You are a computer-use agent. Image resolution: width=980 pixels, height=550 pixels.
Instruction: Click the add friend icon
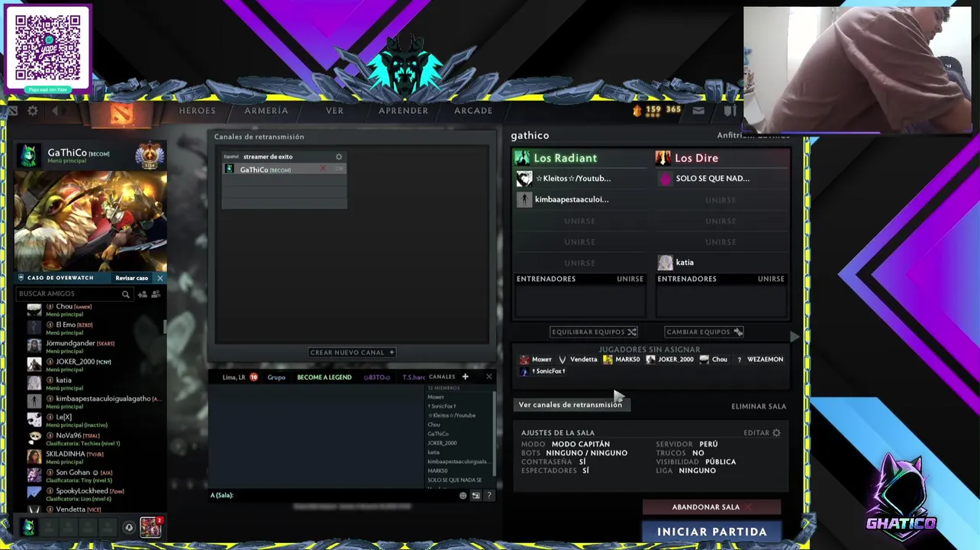pos(142,294)
